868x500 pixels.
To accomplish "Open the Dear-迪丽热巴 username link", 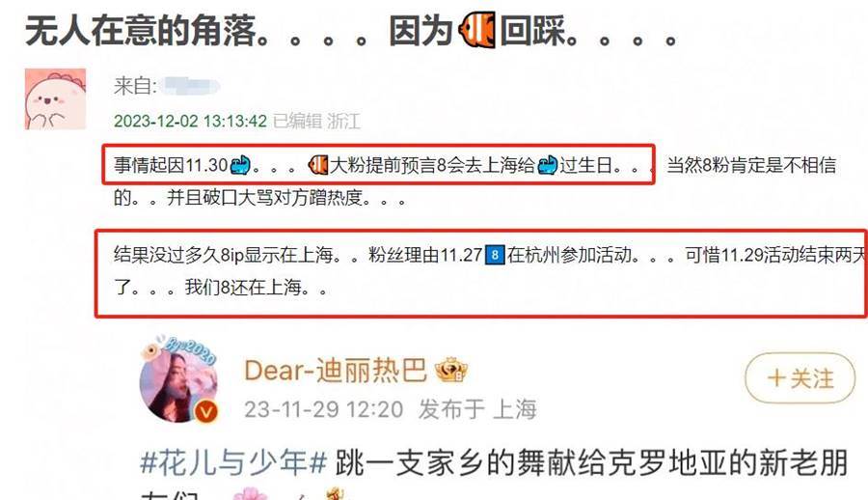I will click(336, 371).
